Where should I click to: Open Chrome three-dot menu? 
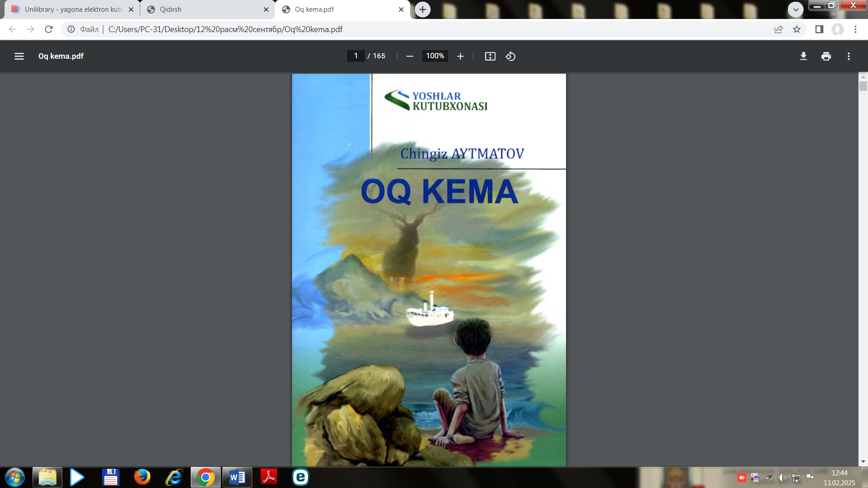[x=855, y=29]
